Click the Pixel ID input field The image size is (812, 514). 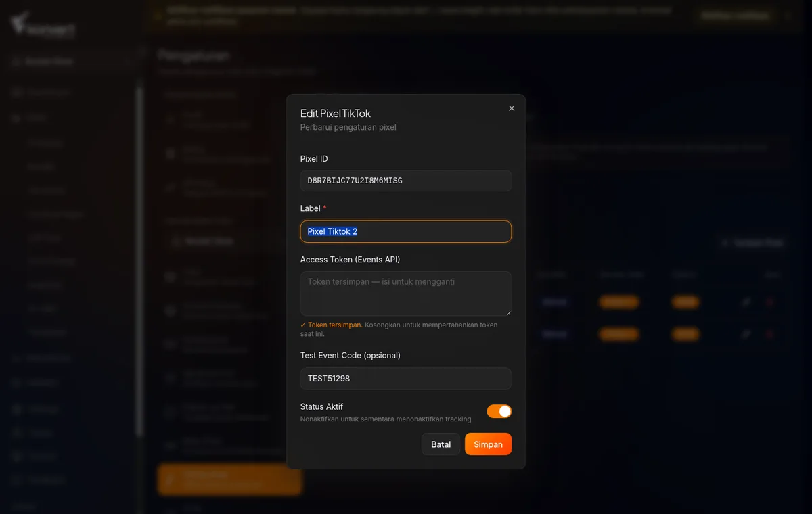tap(406, 181)
